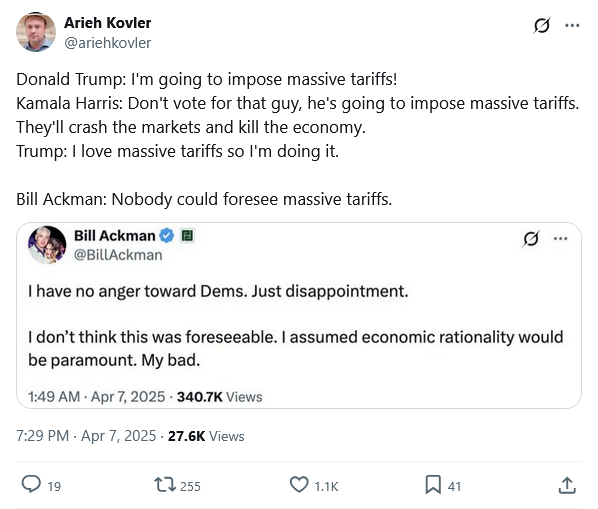Image resolution: width=598 pixels, height=509 pixels.
Task: Click the green affiliate badge beside Bill Ackman
Action: [187, 236]
